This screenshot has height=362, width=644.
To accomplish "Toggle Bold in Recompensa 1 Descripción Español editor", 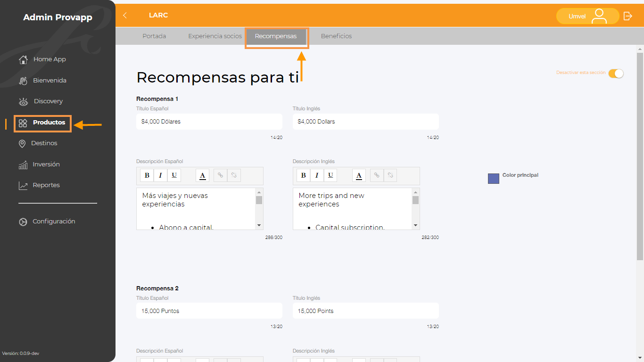I will (x=147, y=175).
